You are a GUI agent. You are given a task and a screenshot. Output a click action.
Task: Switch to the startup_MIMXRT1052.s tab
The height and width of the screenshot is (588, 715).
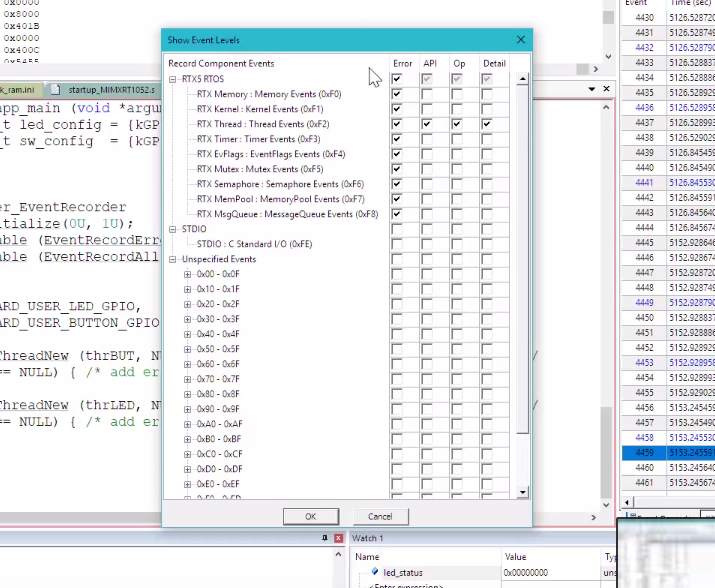[x=110, y=89]
